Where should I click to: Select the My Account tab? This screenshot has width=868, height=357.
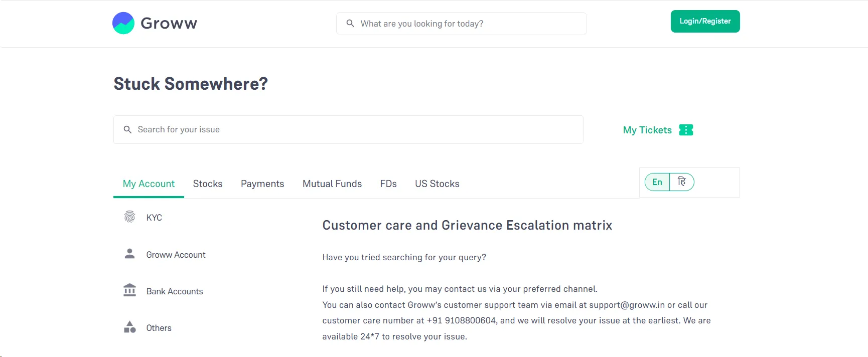pos(149,184)
